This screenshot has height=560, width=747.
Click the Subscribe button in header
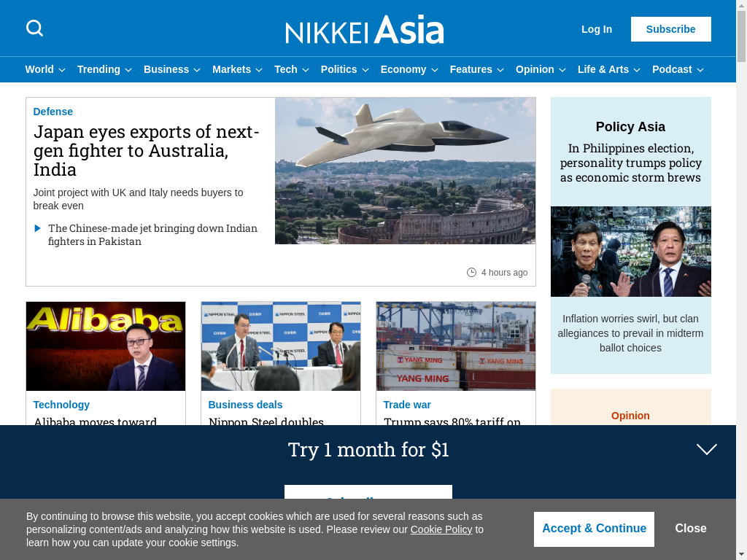tap(671, 29)
